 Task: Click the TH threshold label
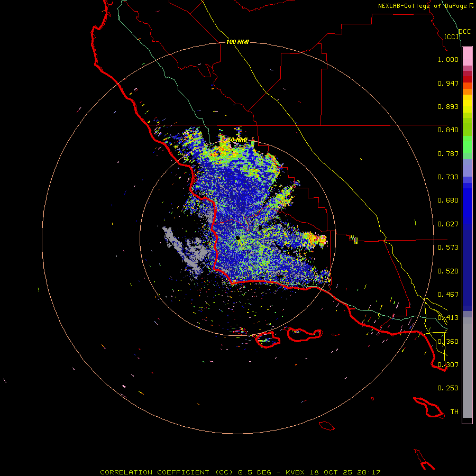point(454,412)
